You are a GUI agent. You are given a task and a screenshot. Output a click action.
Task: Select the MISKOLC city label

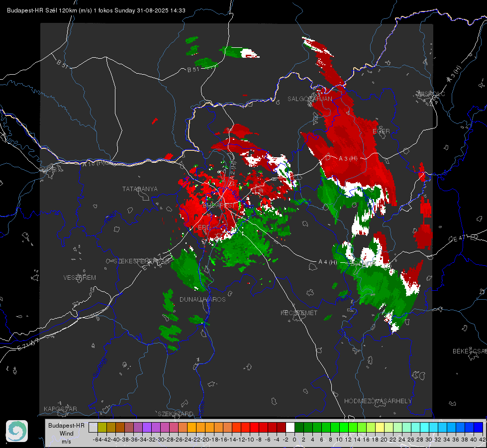(x=431, y=94)
